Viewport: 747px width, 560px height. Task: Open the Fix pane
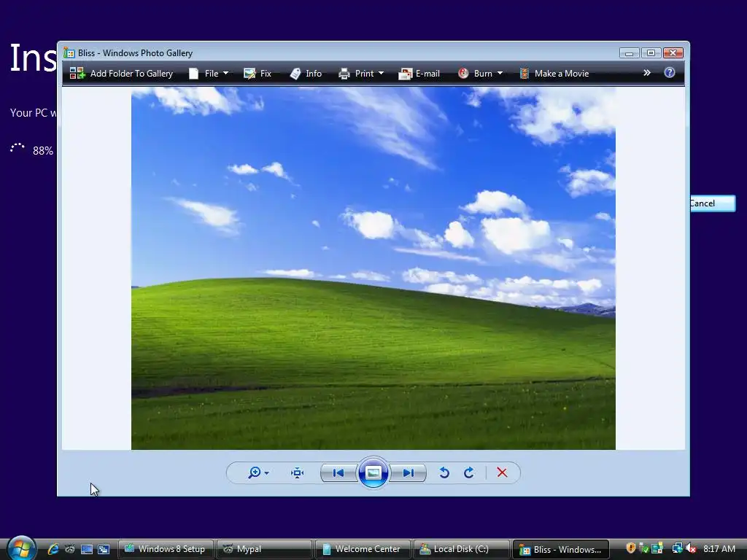(258, 74)
